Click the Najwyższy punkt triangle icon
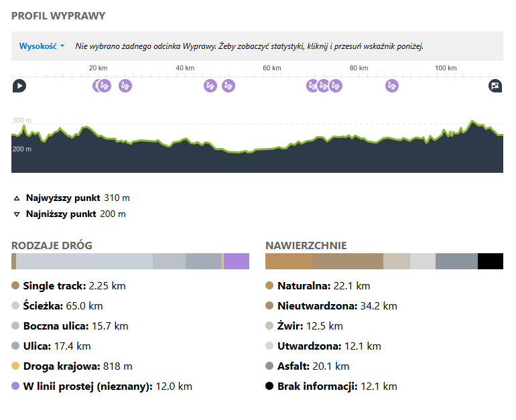The height and width of the screenshot is (420, 516). 17,198
